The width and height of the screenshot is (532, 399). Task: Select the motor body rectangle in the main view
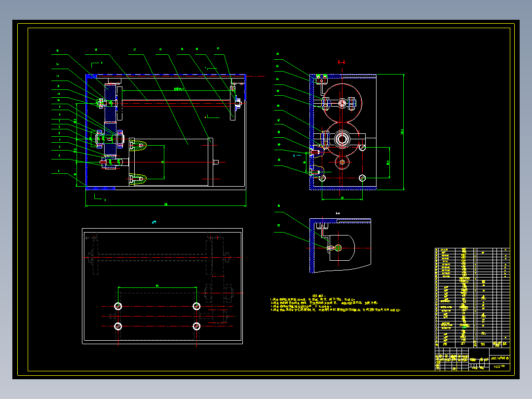(x=172, y=162)
